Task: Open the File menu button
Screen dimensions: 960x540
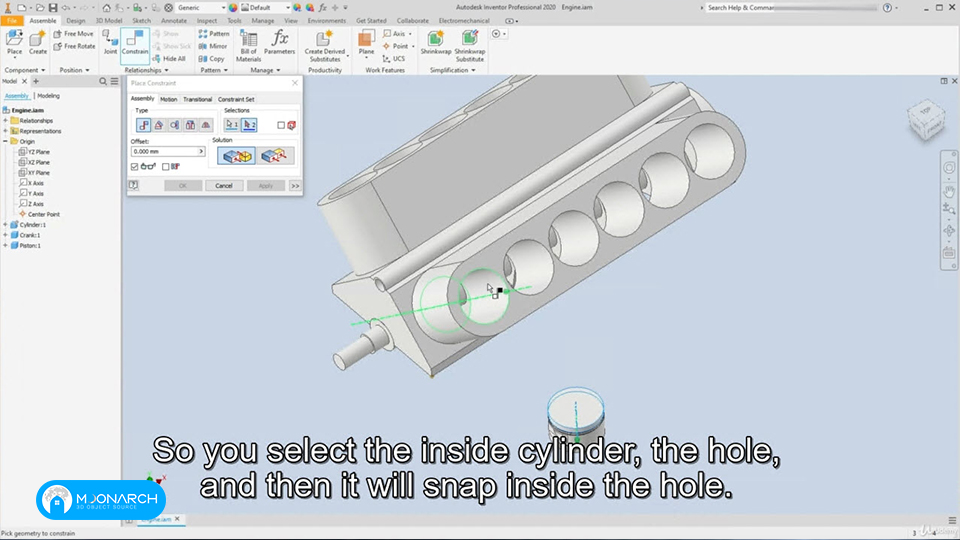Action: [12, 21]
